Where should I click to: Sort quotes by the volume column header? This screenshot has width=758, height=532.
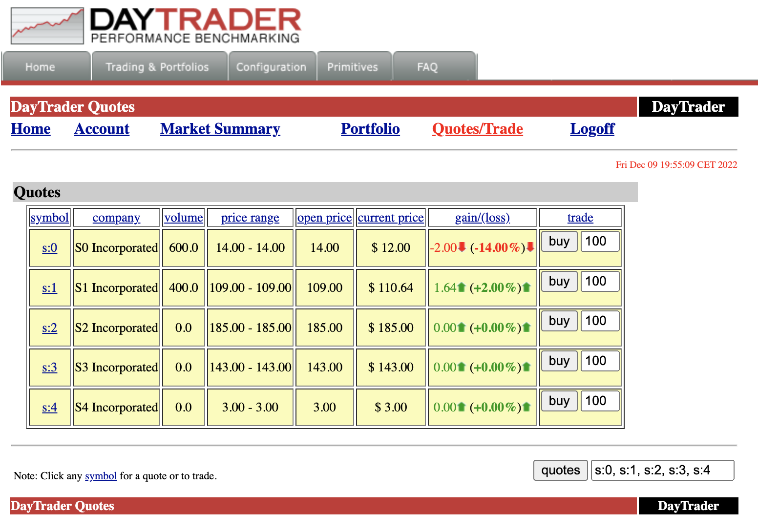pyautogui.click(x=184, y=218)
